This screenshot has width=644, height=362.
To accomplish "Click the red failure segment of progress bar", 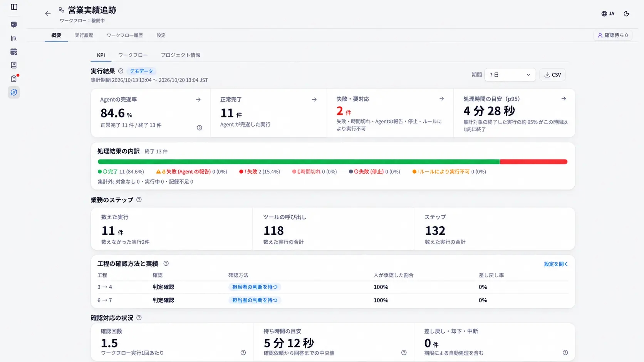I will coord(533,162).
